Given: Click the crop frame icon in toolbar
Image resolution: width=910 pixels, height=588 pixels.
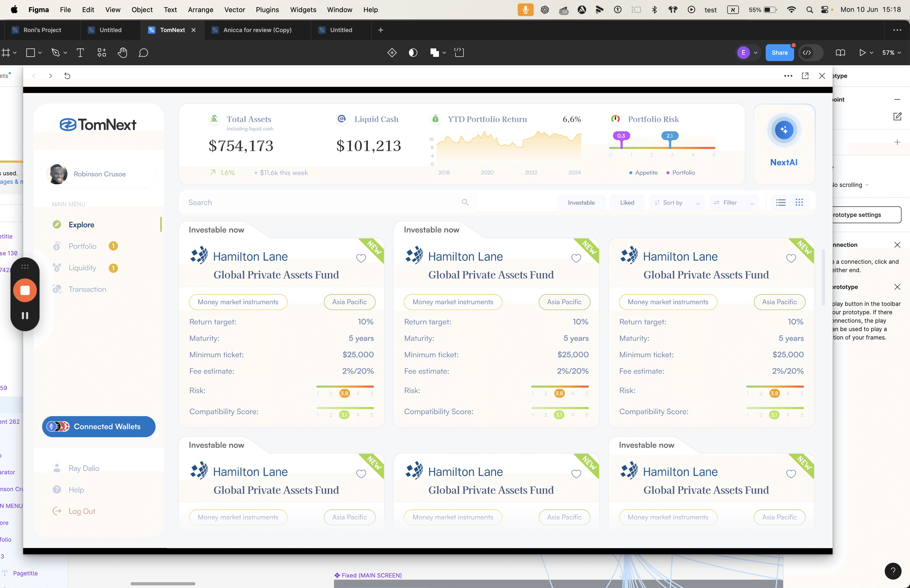Looking at the screenshot, I should pos(459,53).
